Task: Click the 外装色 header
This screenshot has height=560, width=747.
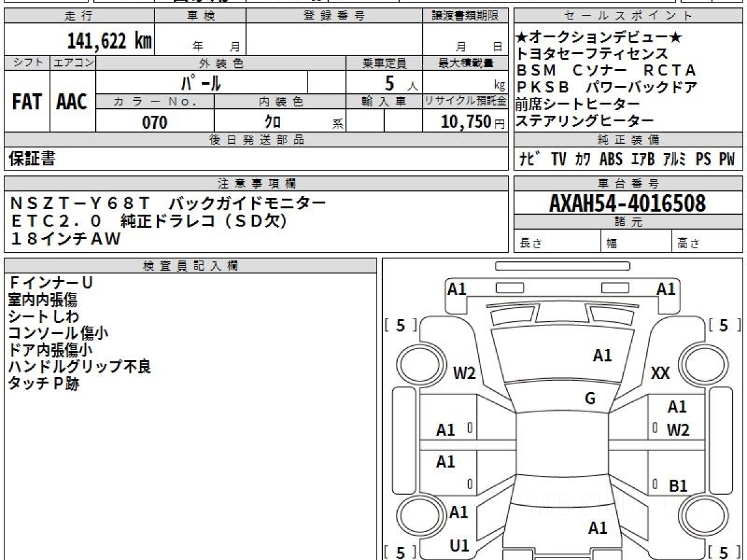Action: point(221,63)
